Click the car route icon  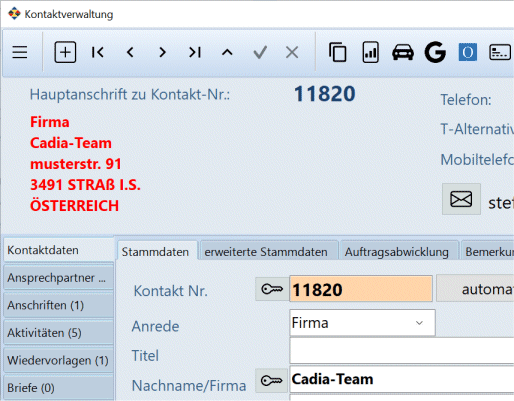tap(403, 52)
